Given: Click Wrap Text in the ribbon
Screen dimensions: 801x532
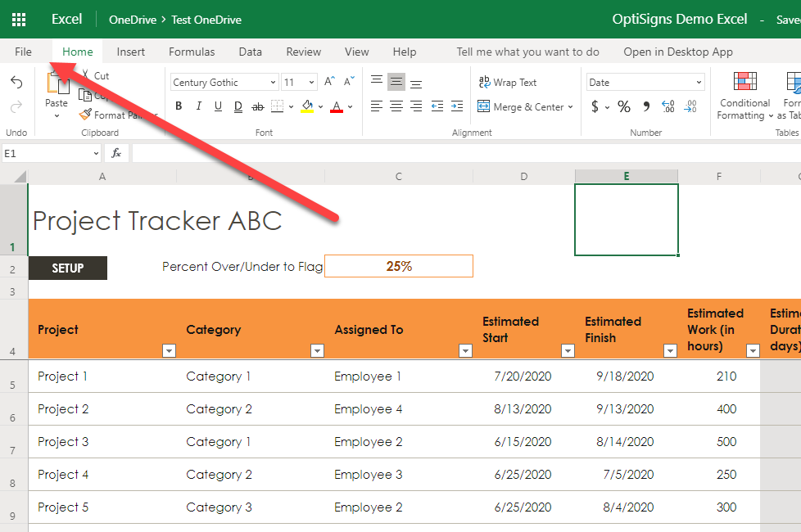Looking at the screenshot, I should pyautogui.click(x=508, y=83).
